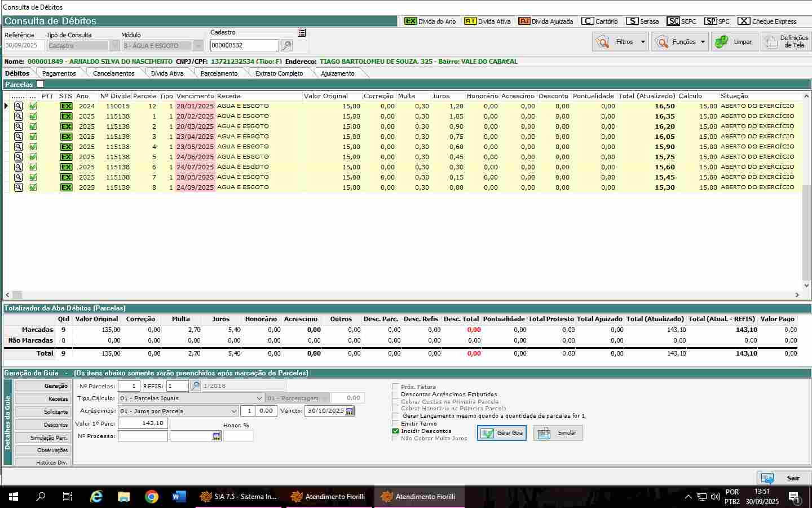The width and height of the screenshot is (812, 508).
Task: Expand the Filtros dropdown arrow
Action: point(643,42)
